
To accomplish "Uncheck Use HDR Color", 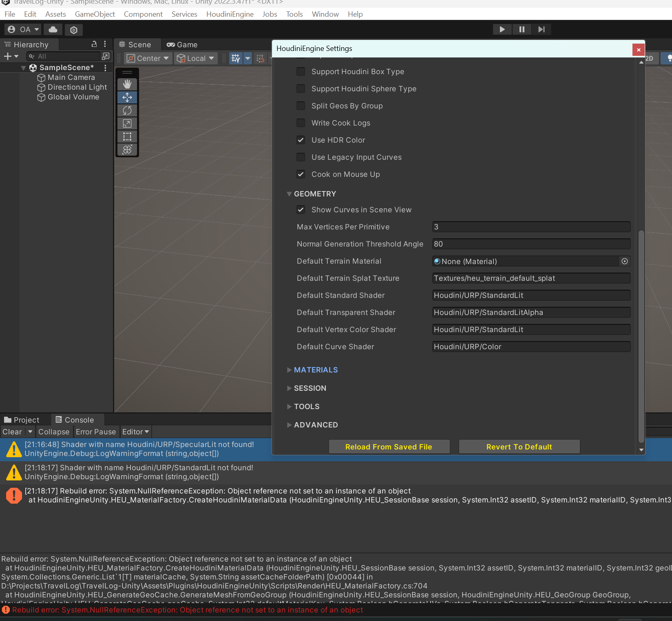I will [301, 140].
